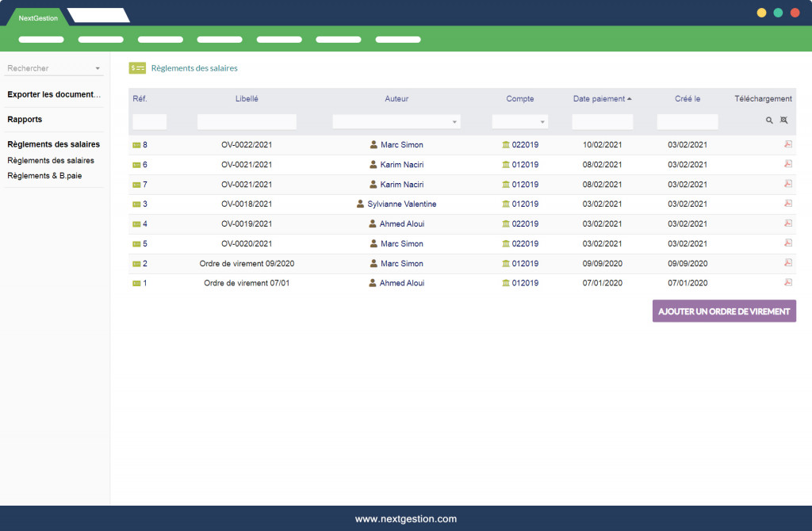Open author link Ahmed Aloui in row 4
This screenshot has width=812, height=531.
click(402, 224)
